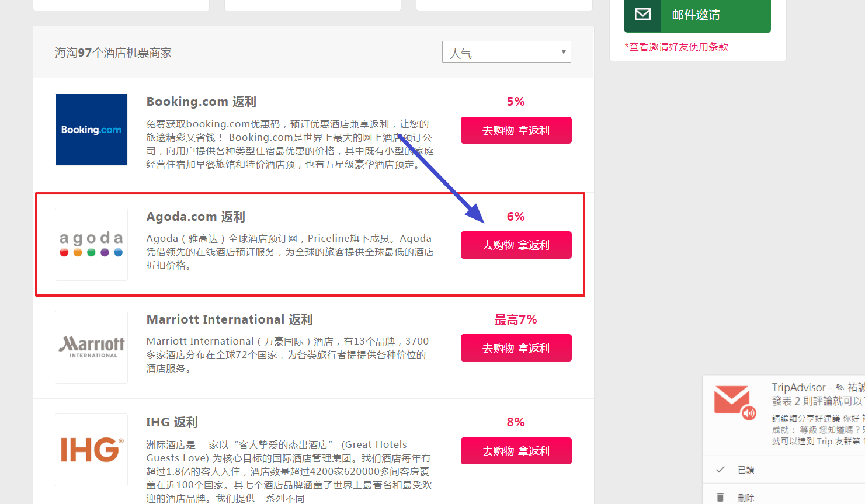The image size is (865, 504).
Task: Open the Agoda.com 返利 title link
Action: click(196, 217)
